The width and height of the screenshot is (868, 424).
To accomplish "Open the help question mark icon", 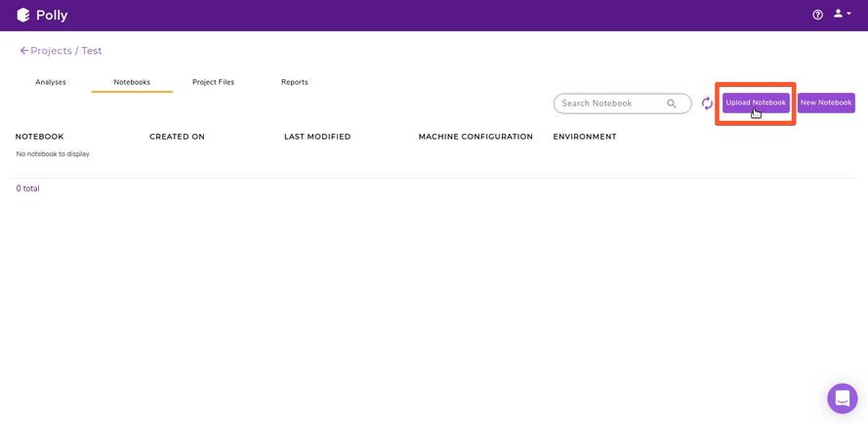I will click(817, 15).
